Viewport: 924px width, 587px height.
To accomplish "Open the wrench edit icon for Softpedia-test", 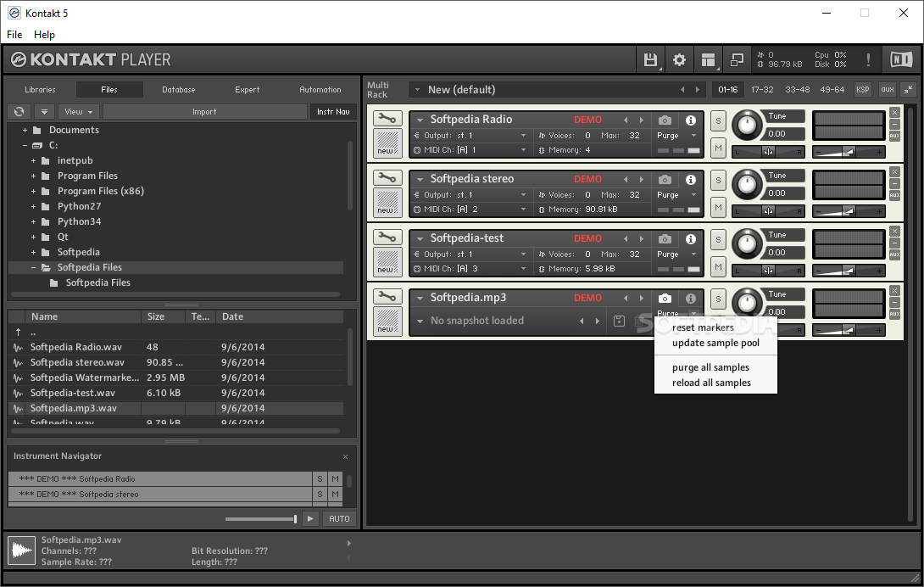I will coord(387,238).
